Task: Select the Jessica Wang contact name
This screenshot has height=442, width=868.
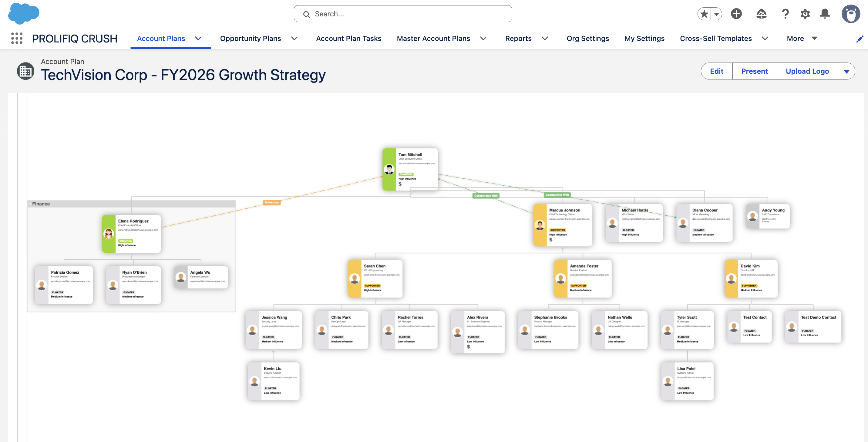Action: tap(274, 317)
